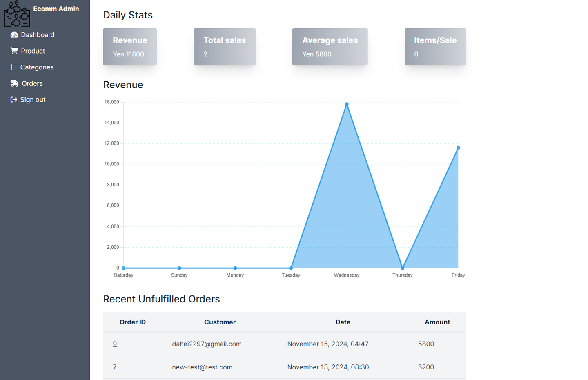Click the Categories list icon
This screenshot has height=380, width=588.
(x=14, y=67)
